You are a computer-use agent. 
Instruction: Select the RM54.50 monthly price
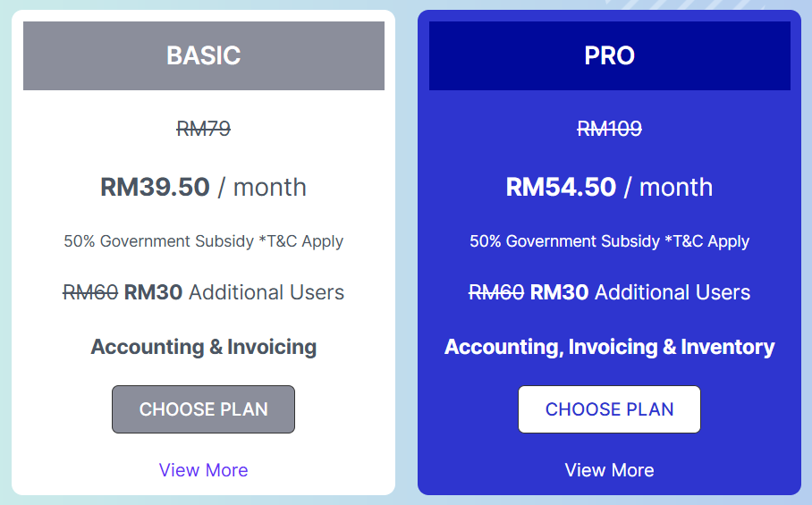561,187
